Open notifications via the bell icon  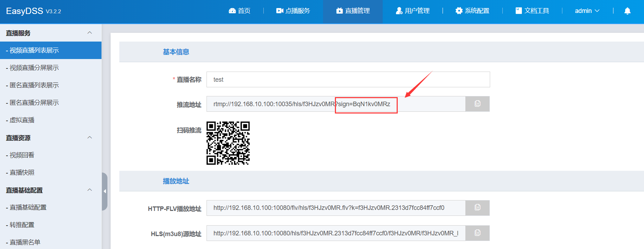click(627, 11)
